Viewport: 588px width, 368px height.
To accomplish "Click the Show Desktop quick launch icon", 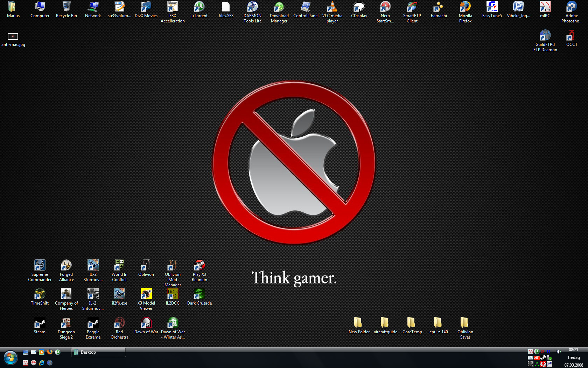I will coord(26,352).
